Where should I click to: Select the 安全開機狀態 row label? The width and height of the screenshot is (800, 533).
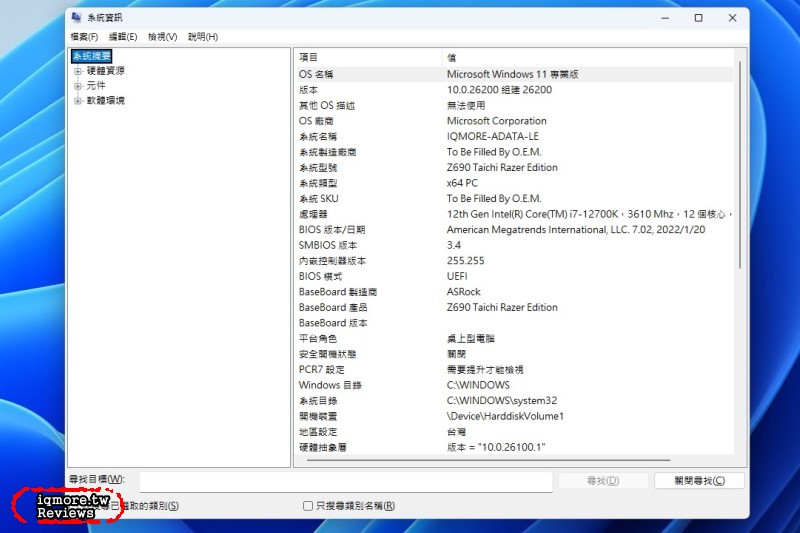click(x=328, y=354)
